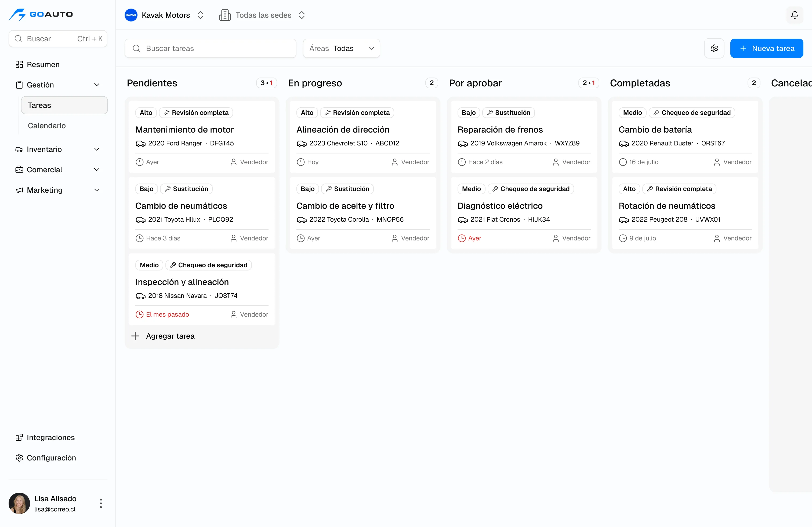Open the notifications bell
This screenshot has height=527, width=812.
pyautogui.click(x=795, y=15)
